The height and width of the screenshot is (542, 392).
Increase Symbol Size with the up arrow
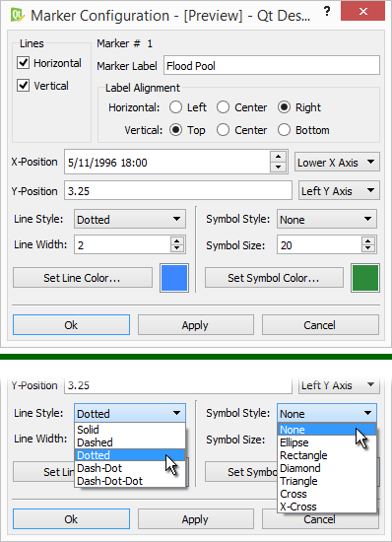(x=368, y=240)
